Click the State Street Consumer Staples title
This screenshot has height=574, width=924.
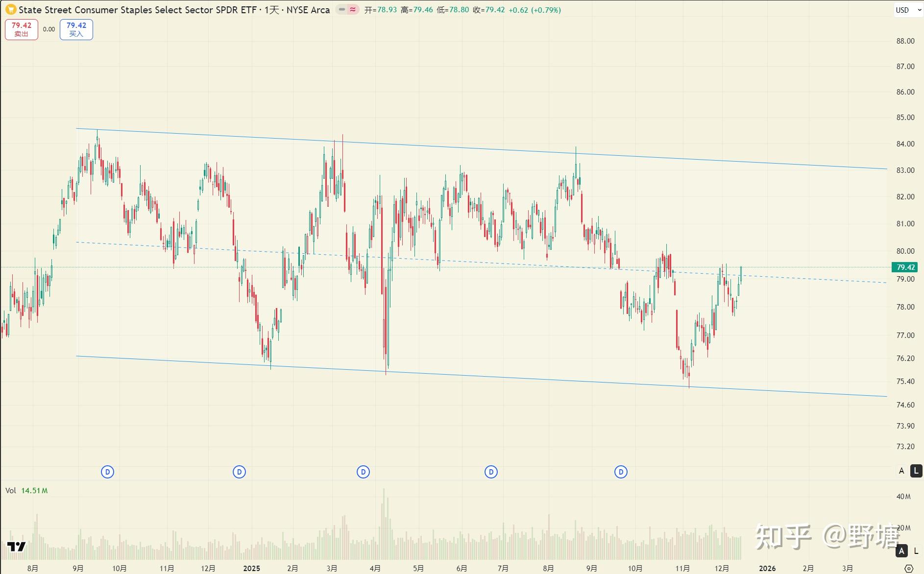pos(137,10)
